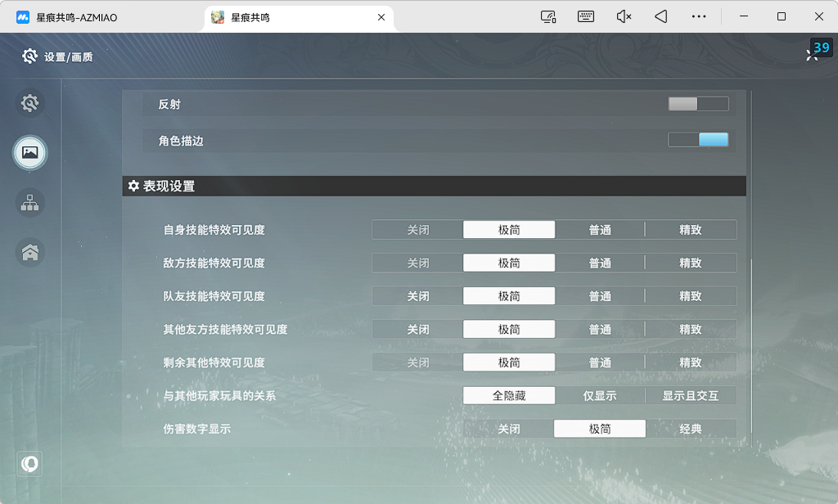Click the settings list vertical scrollbar
Screen dimensions: 838x504
pos(751,346)
